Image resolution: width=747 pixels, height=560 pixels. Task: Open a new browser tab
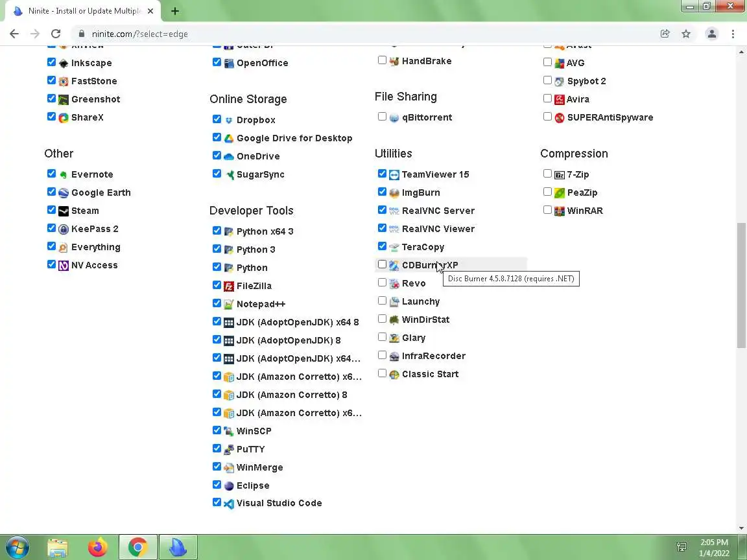click(x=175, y=11)
